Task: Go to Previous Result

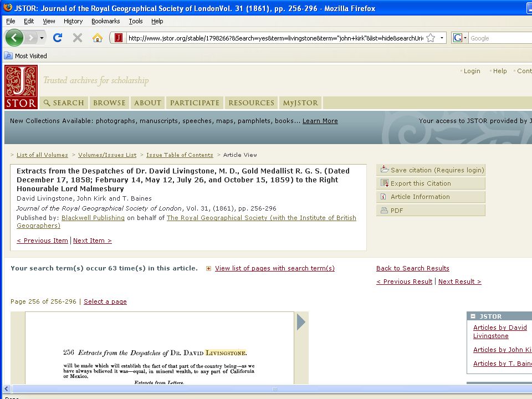Action: [405, 282]
